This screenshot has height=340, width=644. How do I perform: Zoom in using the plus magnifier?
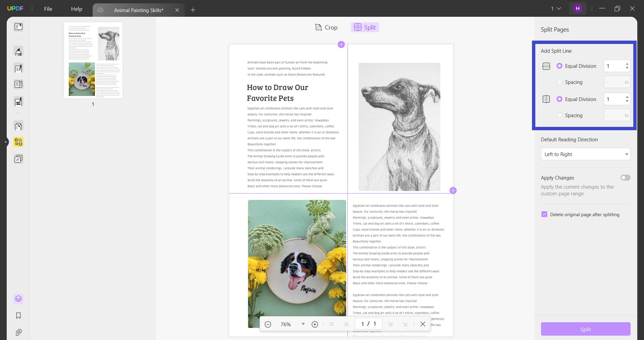point(315,324)
